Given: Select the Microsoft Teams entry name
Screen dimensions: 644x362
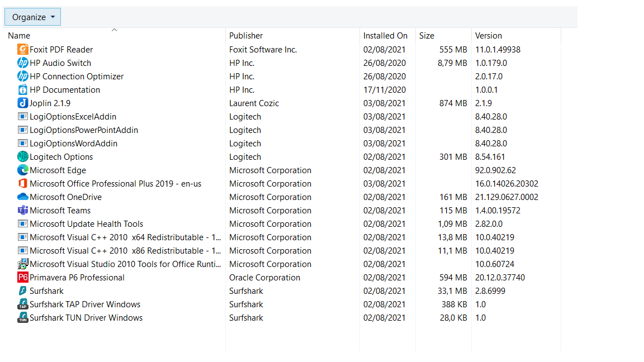Looking at the screenshot, I should tap(60, 211).
